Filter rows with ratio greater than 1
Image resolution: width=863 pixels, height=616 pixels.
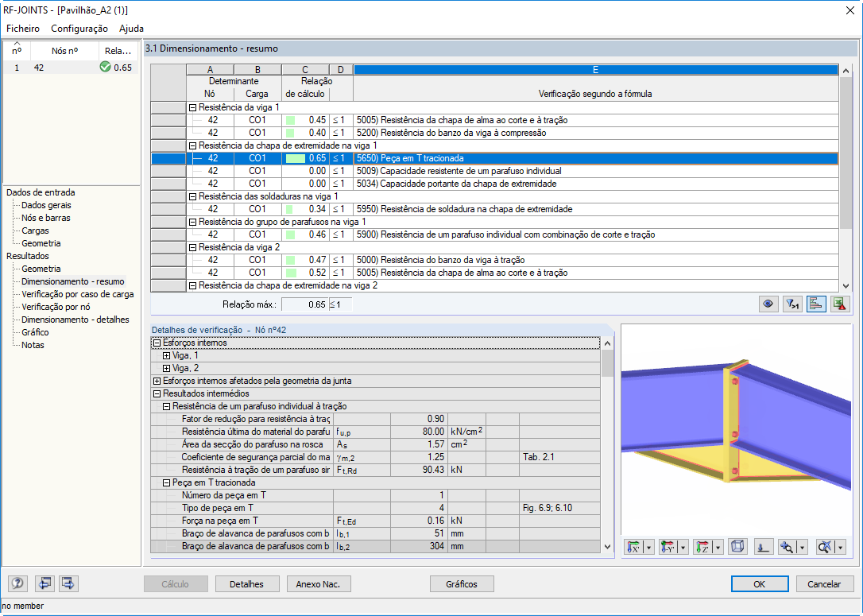click(x=792, y=304)
